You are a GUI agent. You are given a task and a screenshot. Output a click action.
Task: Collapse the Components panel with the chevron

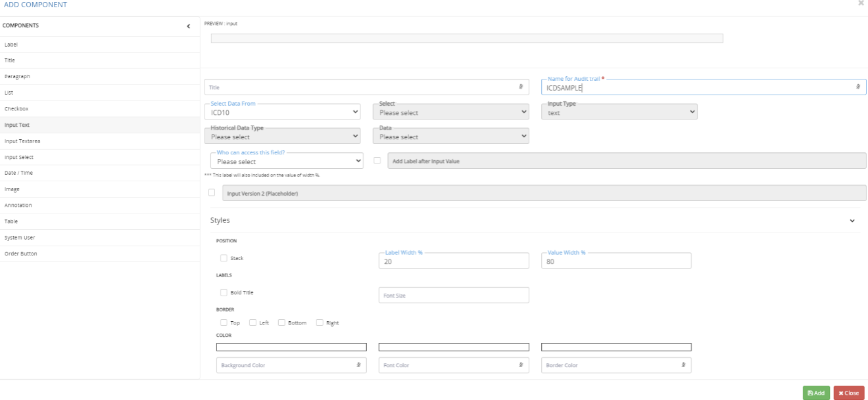pos(189,26)
